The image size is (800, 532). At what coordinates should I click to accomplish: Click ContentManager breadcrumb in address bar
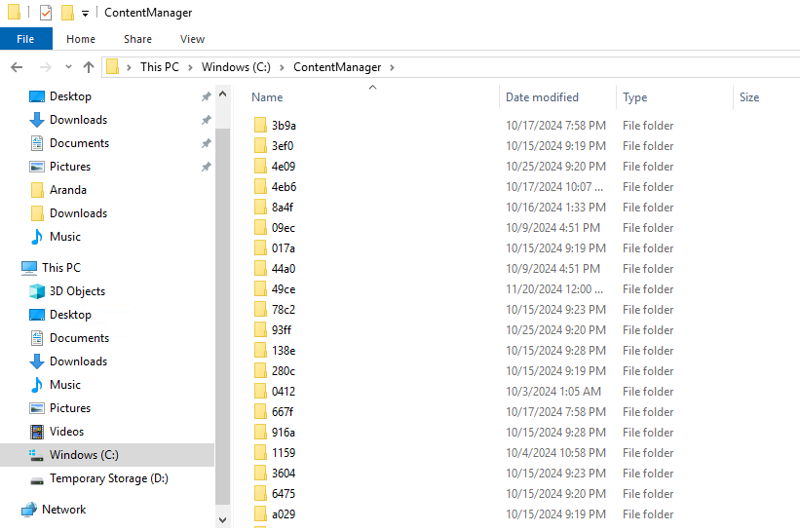coord(337,67)
